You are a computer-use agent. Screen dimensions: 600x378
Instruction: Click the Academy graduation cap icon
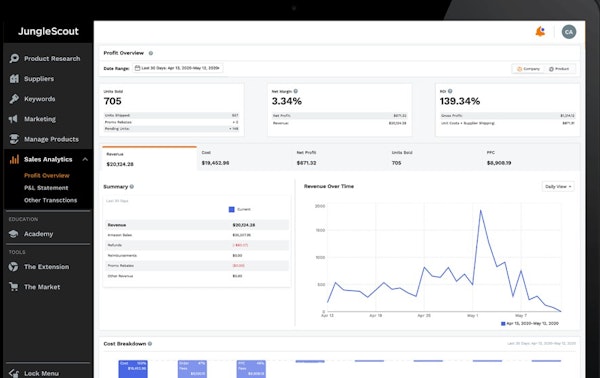[13, 234]
